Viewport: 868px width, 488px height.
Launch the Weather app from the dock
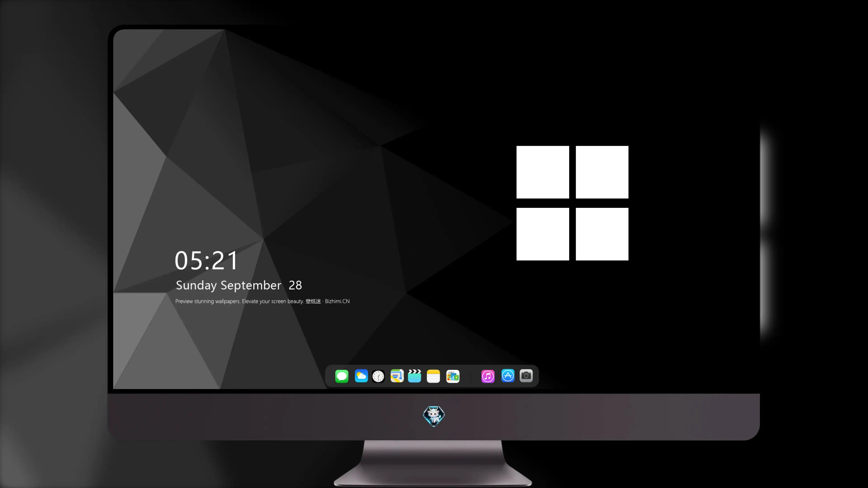click(361, 376)
